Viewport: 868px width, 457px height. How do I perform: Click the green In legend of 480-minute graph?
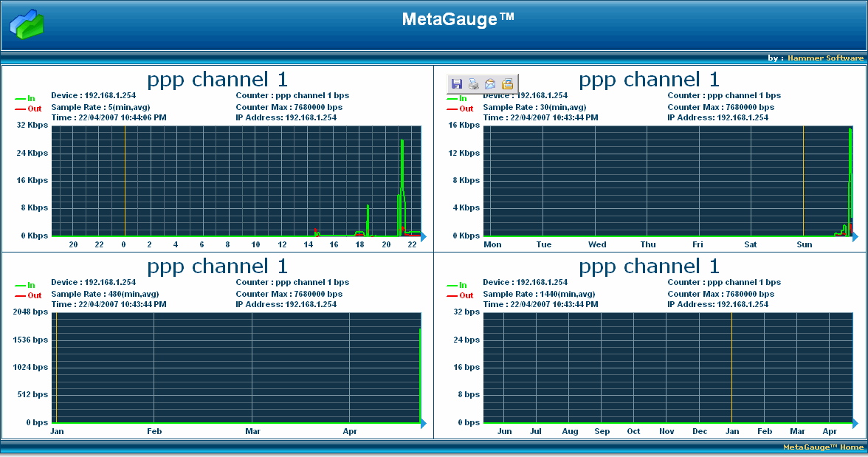25,285
